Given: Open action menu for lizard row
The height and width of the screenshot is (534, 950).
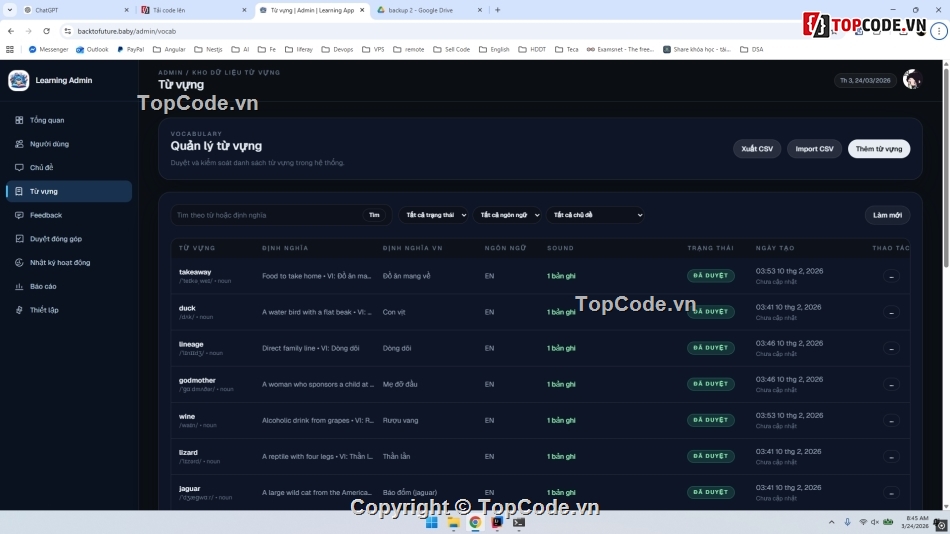Looking at the screenshot, I should (891, 456).
